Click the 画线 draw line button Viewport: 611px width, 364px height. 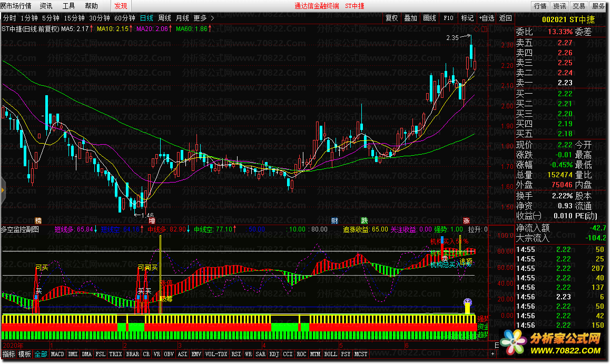pyautogui.click(x=429, y=18)
